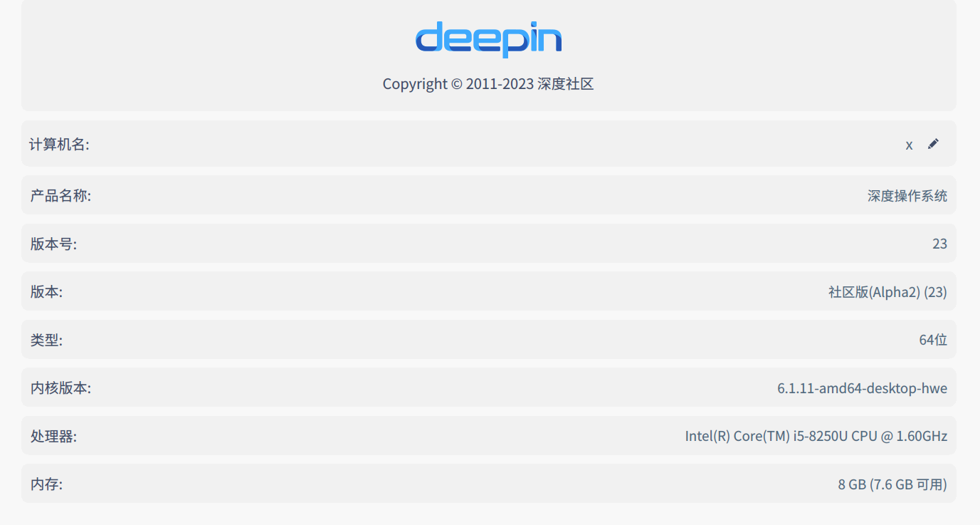
Task: Click the deepin logo
Action: (x=488, y=39)
